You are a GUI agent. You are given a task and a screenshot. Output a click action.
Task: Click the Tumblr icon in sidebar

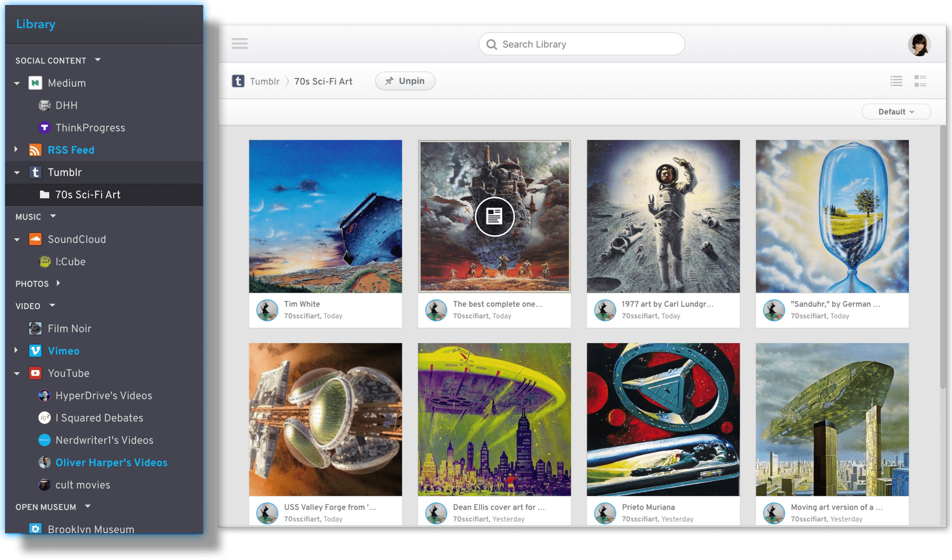pos(35,172)
